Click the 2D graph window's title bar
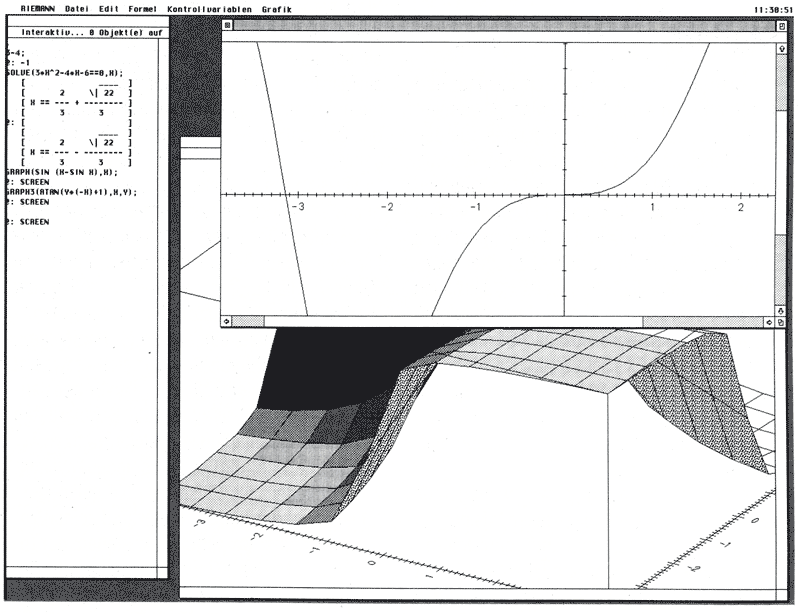This screenshot has width=800, height=614. coord(500,26)
